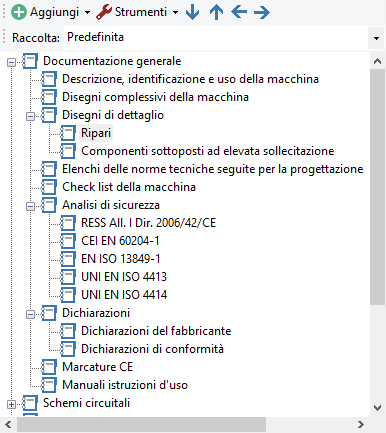The image size is (386, 433).
Task: Select Elenchi delle norme tecniche seguite
Action: (213, 169)
